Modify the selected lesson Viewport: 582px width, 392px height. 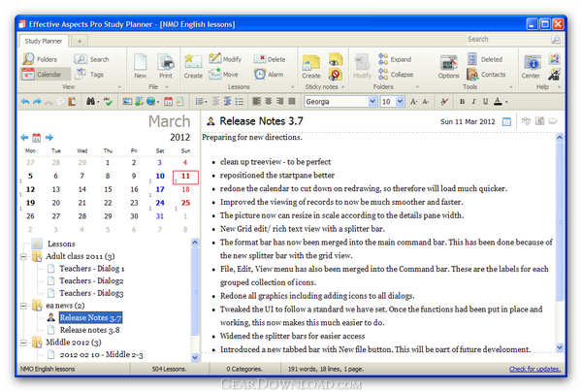click(x=225, y=59)
